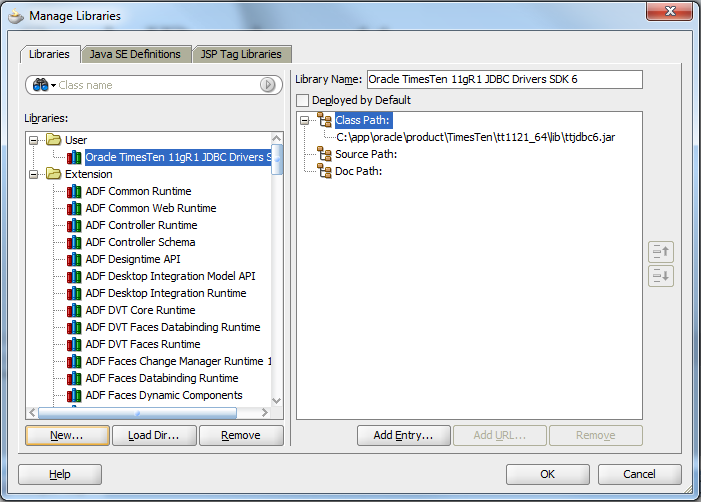Click ADF Faces Change Manager Runtime icon
Image resolution: width=701 pixels, height=502 pixels.
click(x=74, y=361)
